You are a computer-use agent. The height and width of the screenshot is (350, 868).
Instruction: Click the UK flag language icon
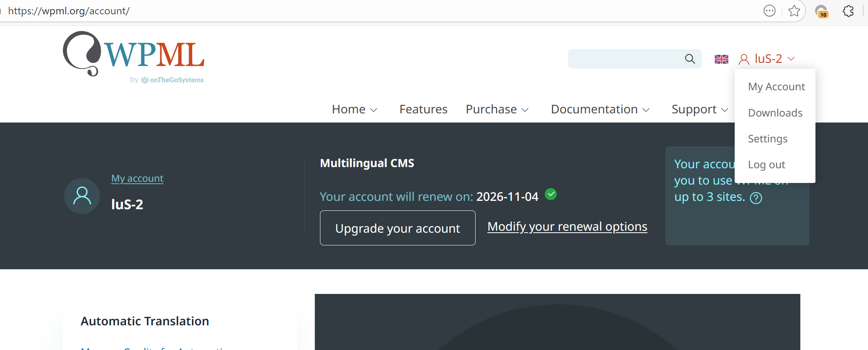(721, 59)
